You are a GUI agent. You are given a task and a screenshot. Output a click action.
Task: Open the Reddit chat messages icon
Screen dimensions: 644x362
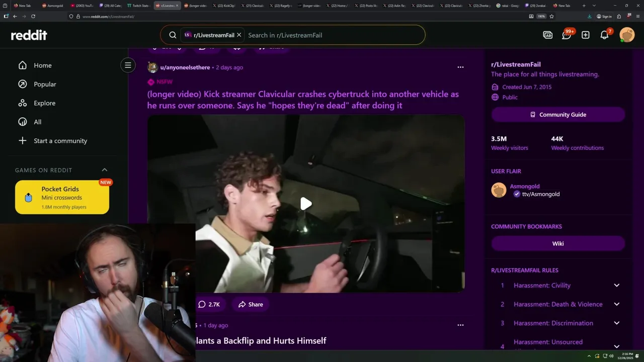click(x=567, y=35)
